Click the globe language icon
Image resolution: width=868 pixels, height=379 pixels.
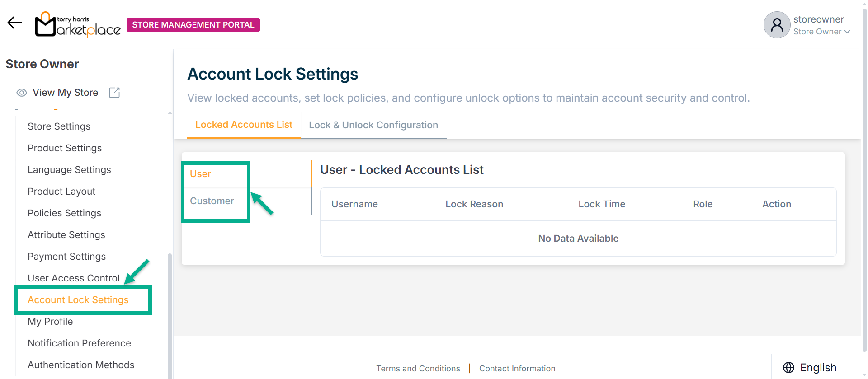click(788, 367)
